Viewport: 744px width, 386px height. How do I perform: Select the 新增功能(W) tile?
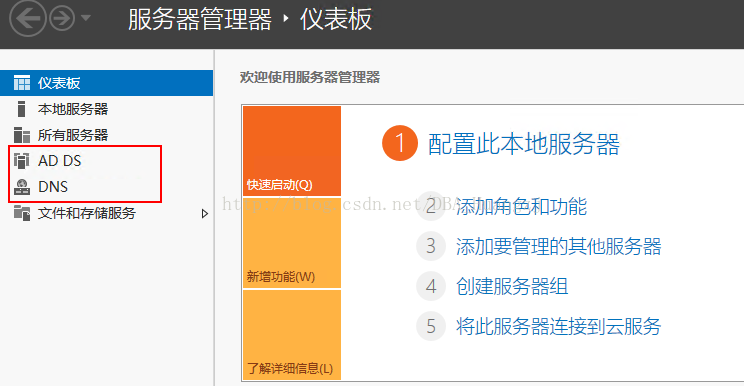tap(292, 243)
